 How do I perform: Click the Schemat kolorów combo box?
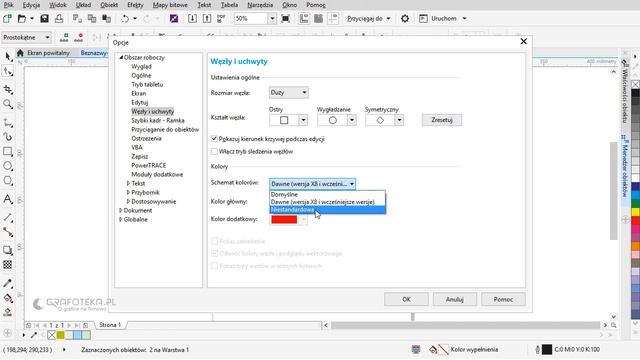point(312,184)
